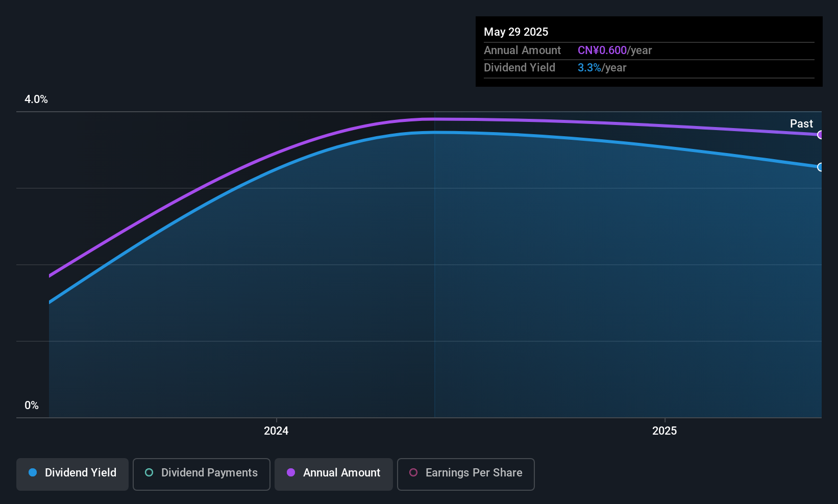
Task: Click the peak of the purple curve
Action: [434, 119]
